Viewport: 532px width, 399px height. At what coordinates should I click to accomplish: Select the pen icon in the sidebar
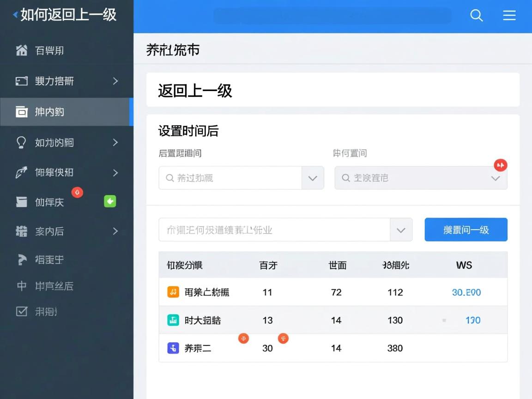pyautogui.click(x=18, y=172)
